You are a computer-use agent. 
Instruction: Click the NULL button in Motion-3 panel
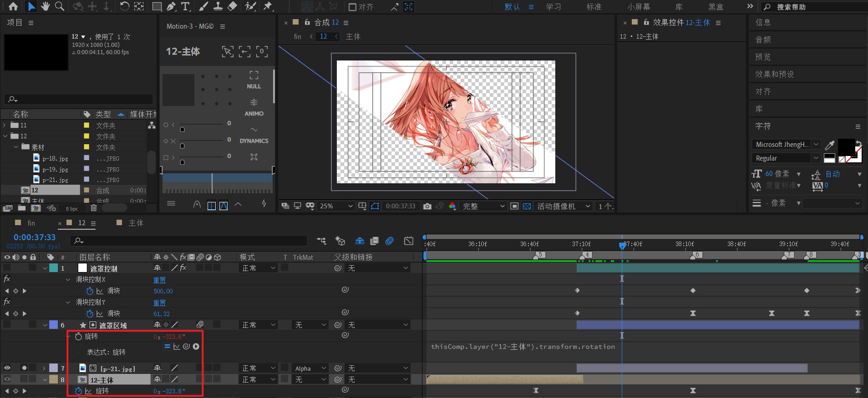click(254, 80)
